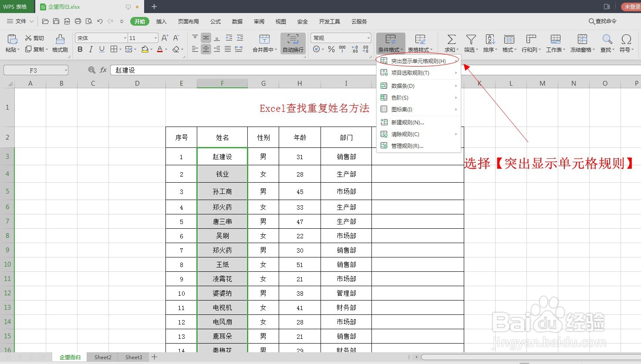Switch to the 插入 ribbon tab
This screenshot has width=641, height=364.
pos(162,21)
